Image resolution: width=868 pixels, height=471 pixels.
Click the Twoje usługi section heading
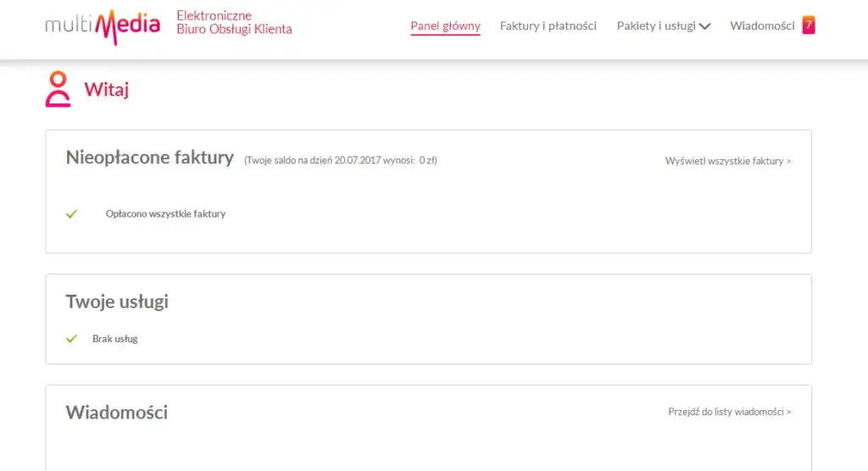pos(117,302)
